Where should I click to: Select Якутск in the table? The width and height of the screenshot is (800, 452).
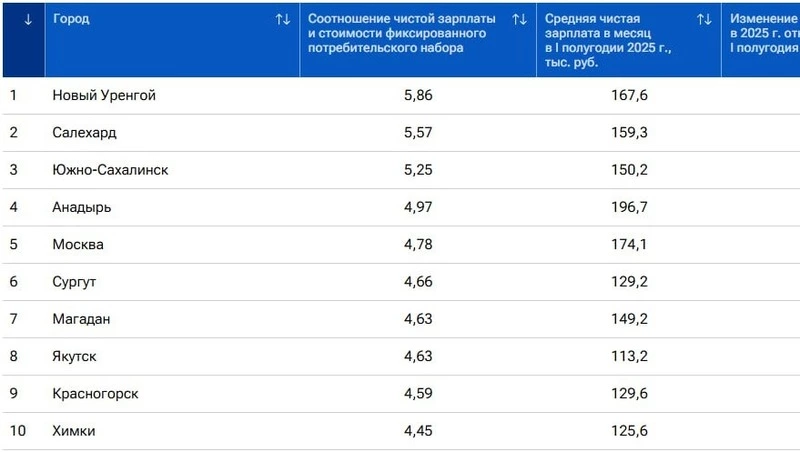pos(76,356)
